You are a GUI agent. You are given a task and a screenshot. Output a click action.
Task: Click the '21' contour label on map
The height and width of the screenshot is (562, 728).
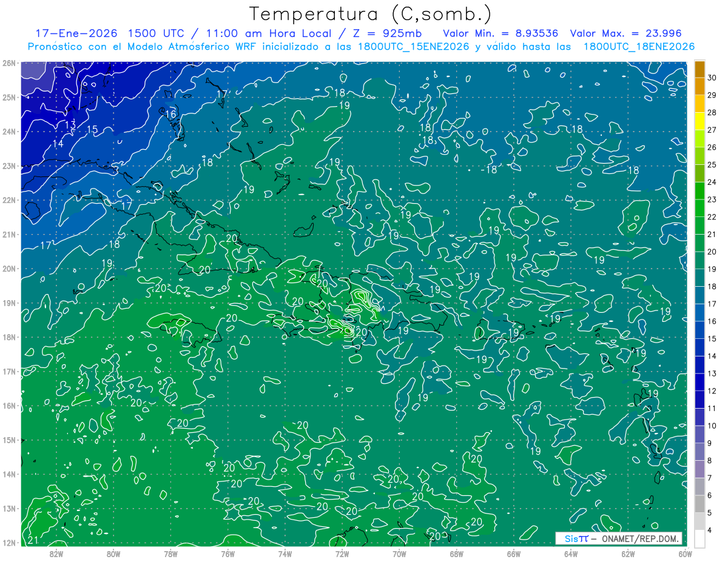(34, 540)
